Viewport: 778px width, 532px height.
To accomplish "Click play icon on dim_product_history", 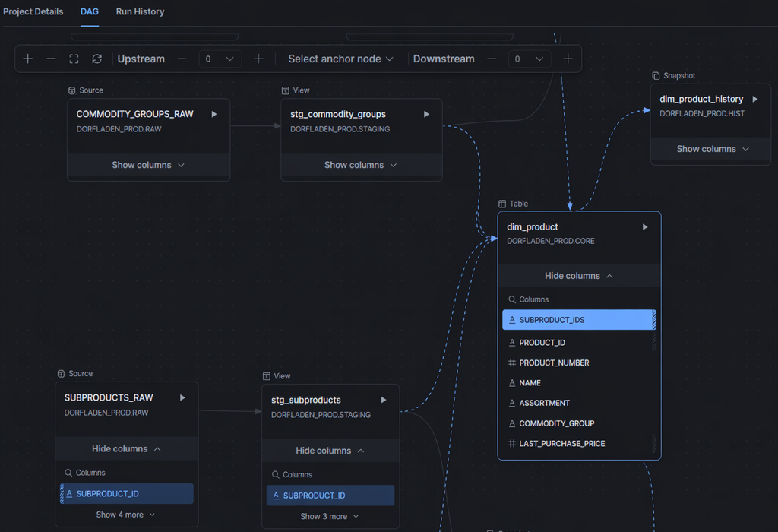I will coord(754,100).
